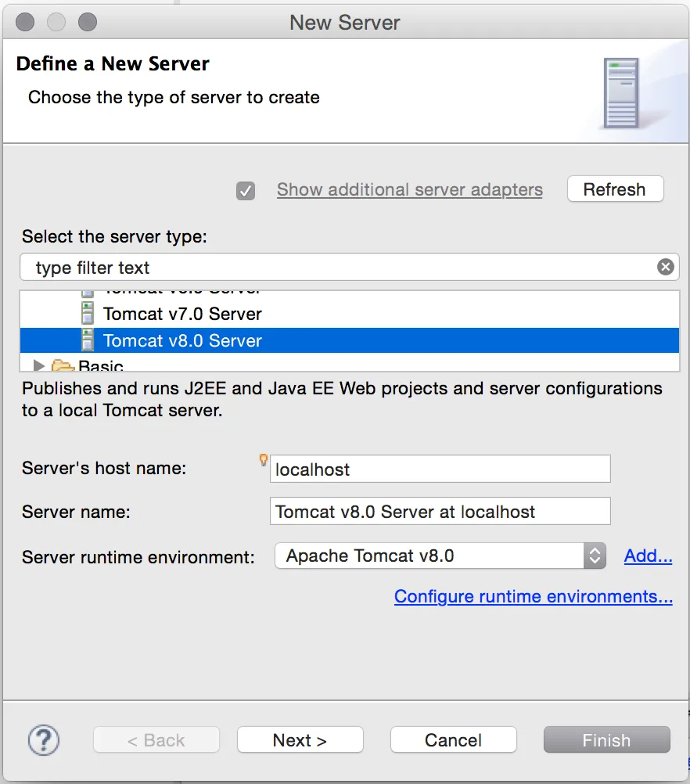Open Configure runtime environments link
This screenshot has width=690, height=784.
point(533,596)
